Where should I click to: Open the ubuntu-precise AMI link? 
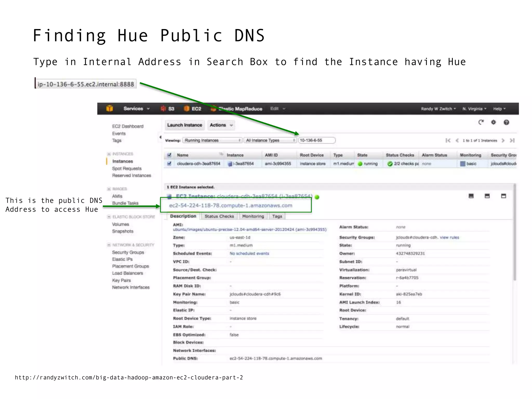coord(250,230)
